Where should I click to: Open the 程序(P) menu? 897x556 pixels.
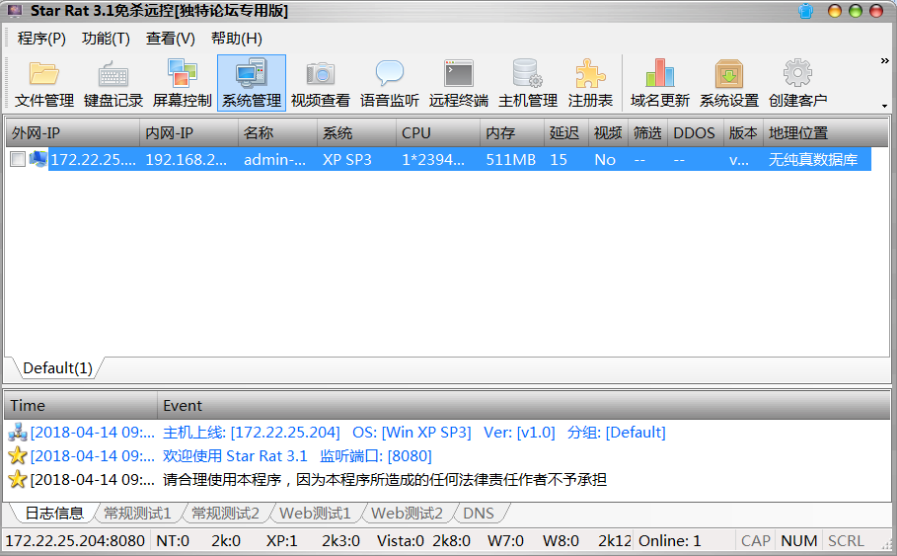click(41, 38)
